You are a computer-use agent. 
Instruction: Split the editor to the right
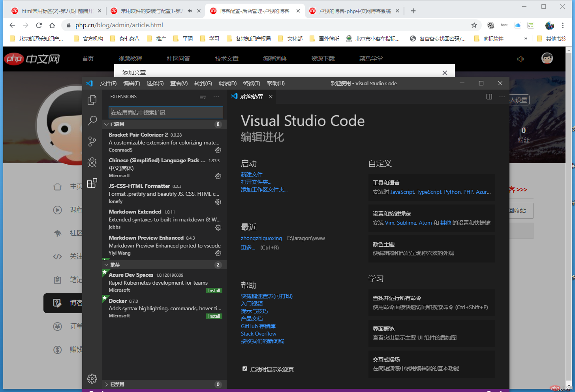(x=489, y=97)
